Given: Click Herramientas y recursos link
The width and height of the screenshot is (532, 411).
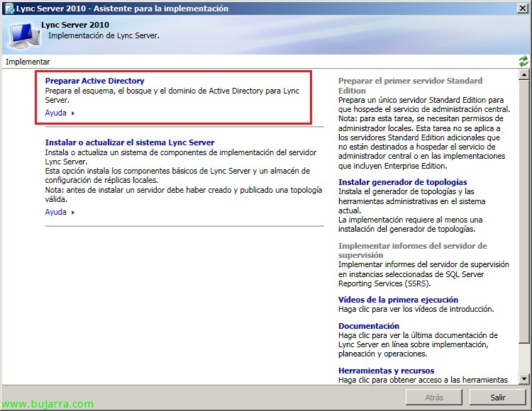Looking at the screenshot, I should point(386,371).
